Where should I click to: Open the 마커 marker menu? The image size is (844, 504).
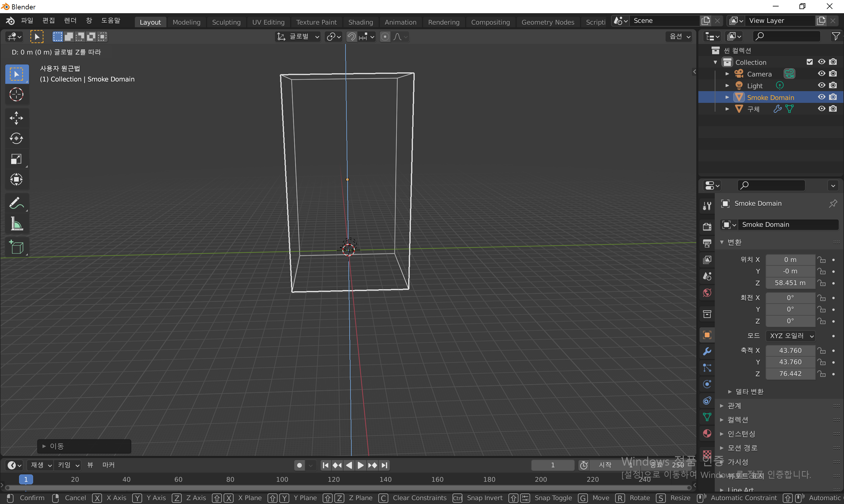pos(108,465)
